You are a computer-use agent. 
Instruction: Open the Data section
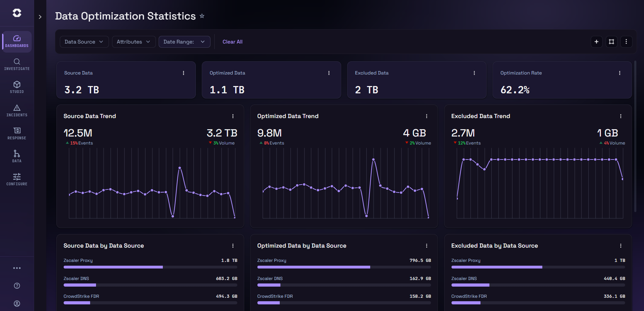17,156
